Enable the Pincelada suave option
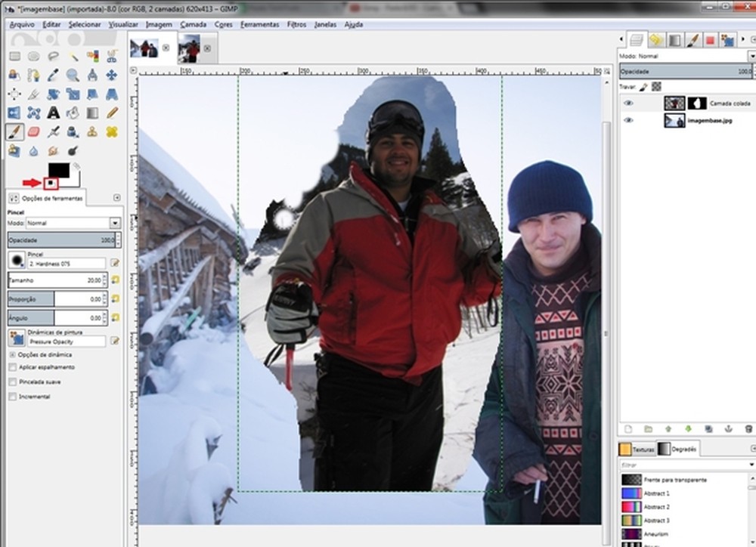This screenshot has height=547, width=756. pos(12,382)
